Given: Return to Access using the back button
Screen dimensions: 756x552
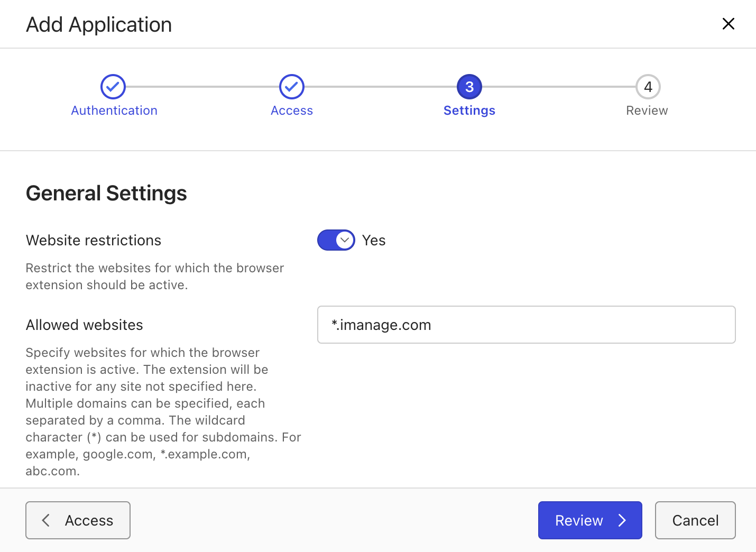Looking at the screenshot, I should (x=78, y=520).
